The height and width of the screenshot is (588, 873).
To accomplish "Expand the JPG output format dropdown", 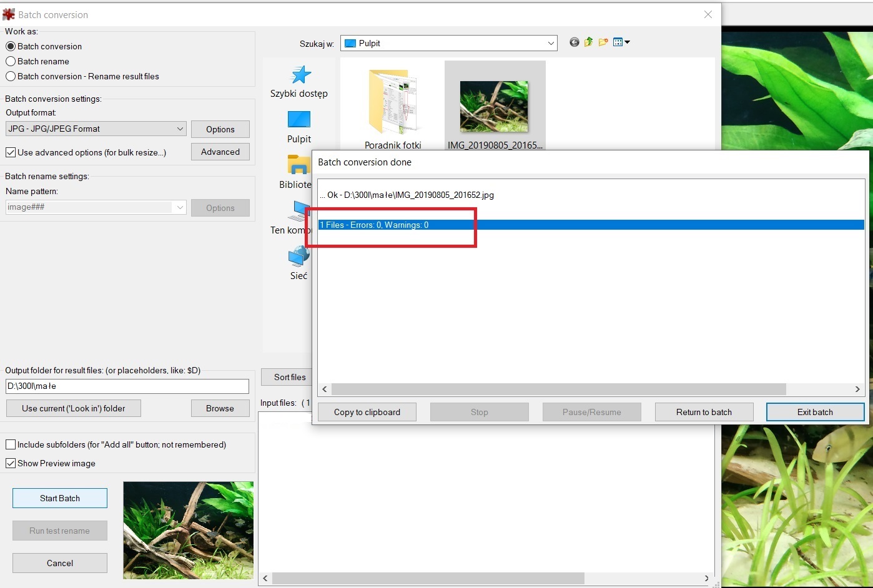I will (x=180, y=129).
